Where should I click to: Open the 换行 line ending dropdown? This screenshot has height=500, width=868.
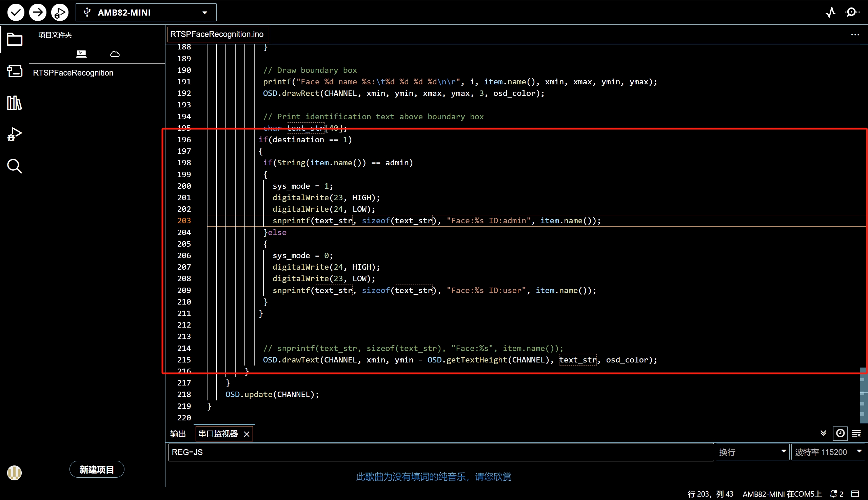click(752, 452)
